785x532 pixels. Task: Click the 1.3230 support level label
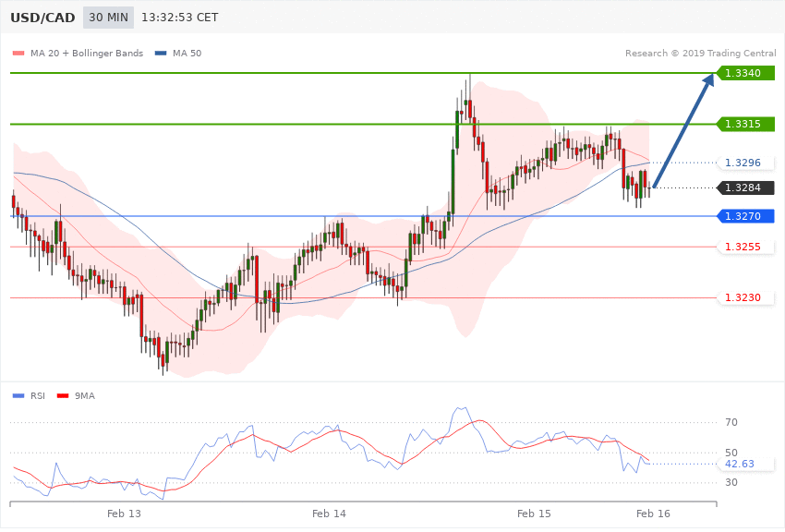point(745,297)
